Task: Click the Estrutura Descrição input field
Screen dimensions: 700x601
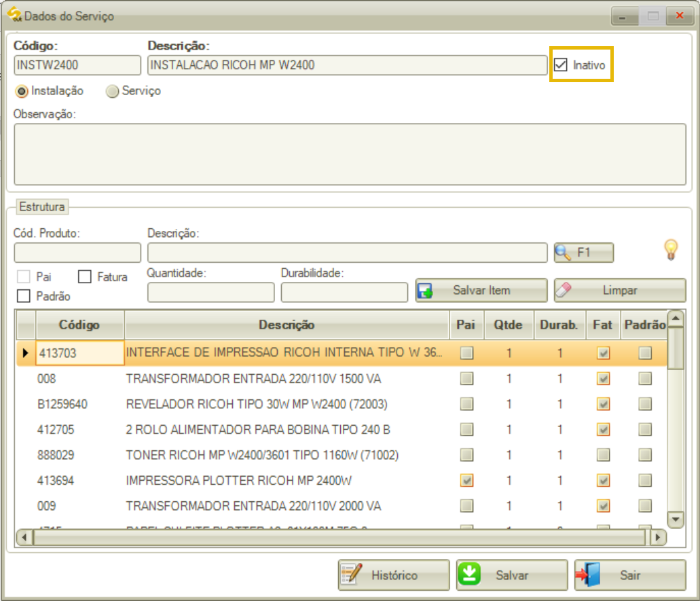Action: click(348, 253)
